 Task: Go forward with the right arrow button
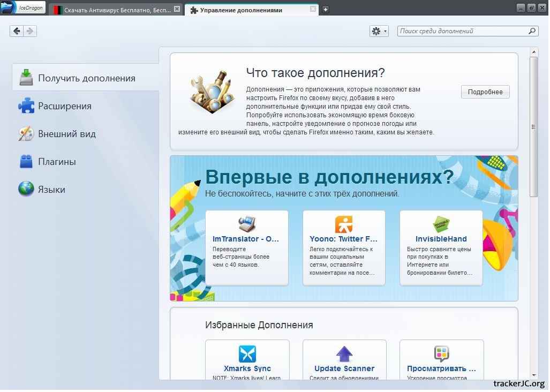pyautogui.click(x=30, y=31)
